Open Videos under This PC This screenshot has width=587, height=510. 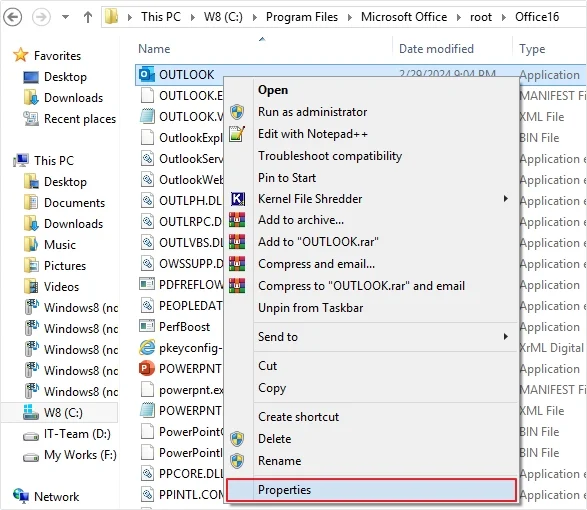click(61, 286)
